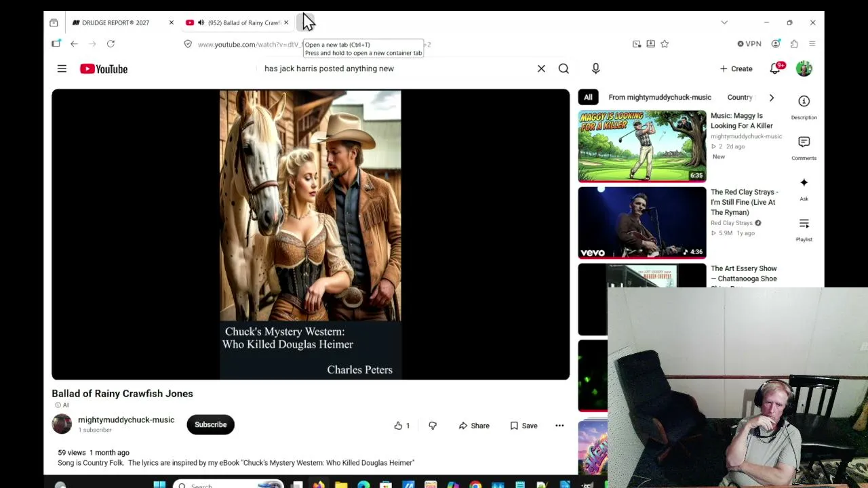Open picture-in-picture icon in address bar
Image resolution: width=868 pixels, height=488 pixels.
(637, 44)
